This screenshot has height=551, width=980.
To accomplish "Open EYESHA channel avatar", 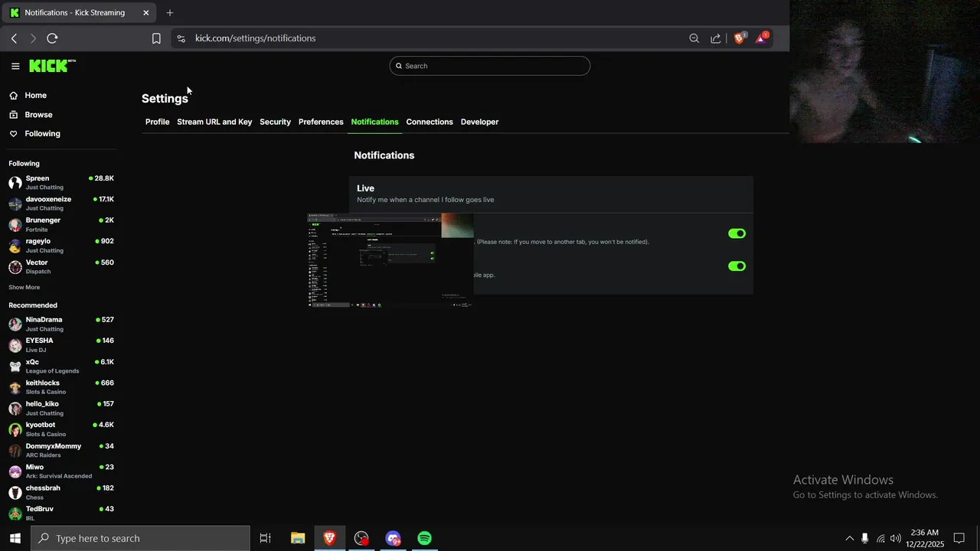I will coord(15,345).
